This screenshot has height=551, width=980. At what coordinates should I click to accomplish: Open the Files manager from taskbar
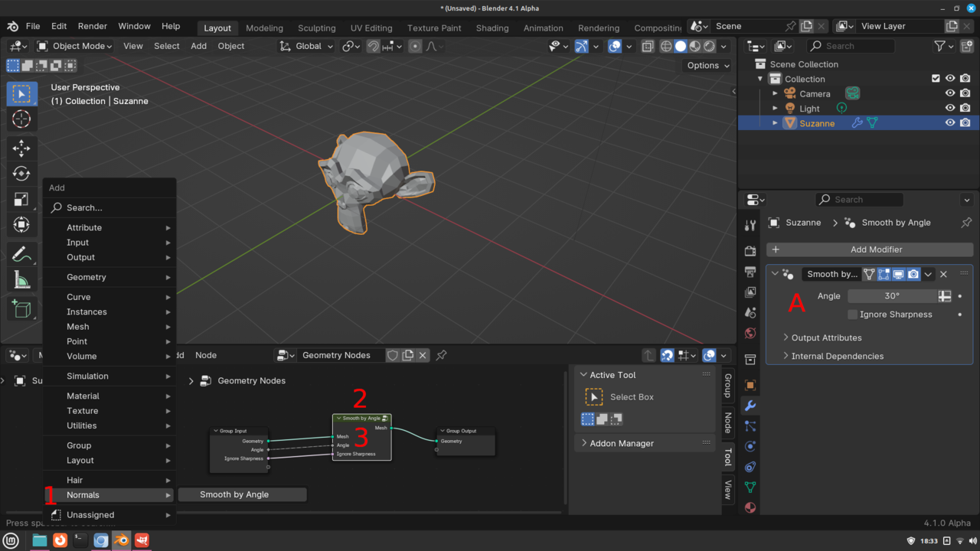click(x=40, y=540)
